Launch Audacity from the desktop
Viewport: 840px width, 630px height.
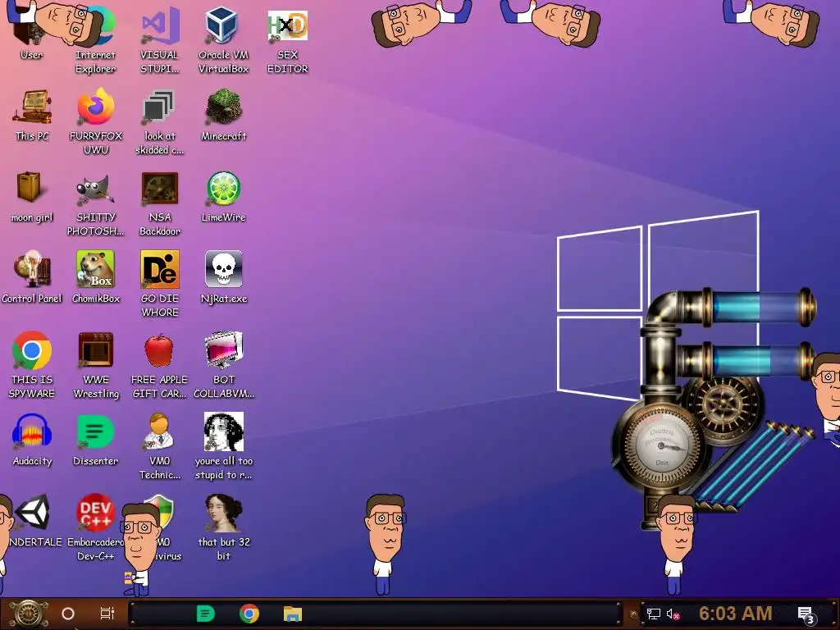pos(32,441)
